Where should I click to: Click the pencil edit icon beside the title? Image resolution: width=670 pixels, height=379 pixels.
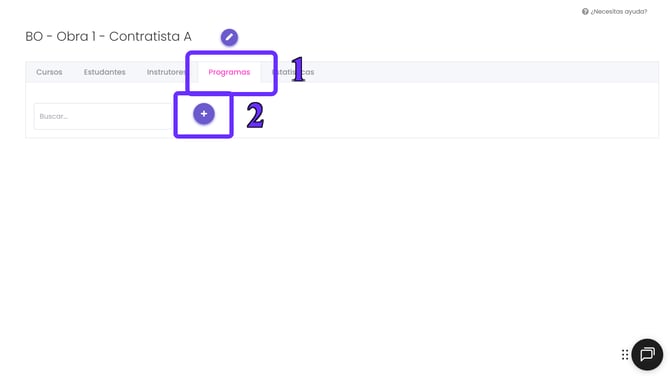[x=229, y=37]
